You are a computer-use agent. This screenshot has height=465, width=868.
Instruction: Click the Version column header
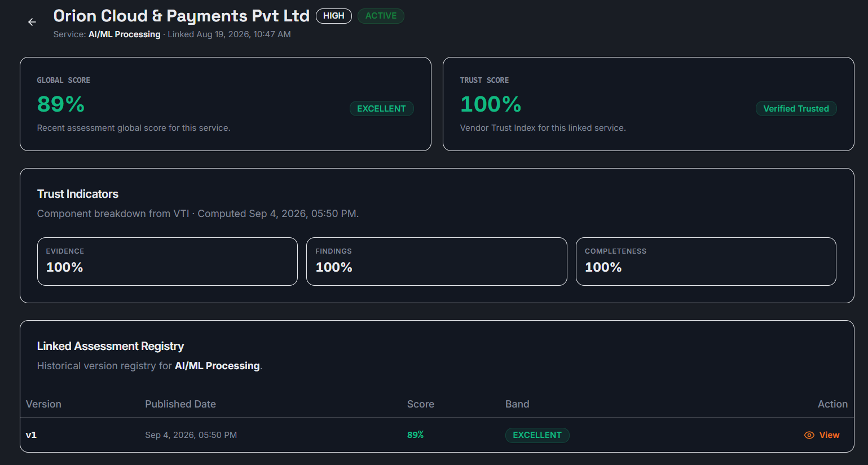[x=43, y=404]
